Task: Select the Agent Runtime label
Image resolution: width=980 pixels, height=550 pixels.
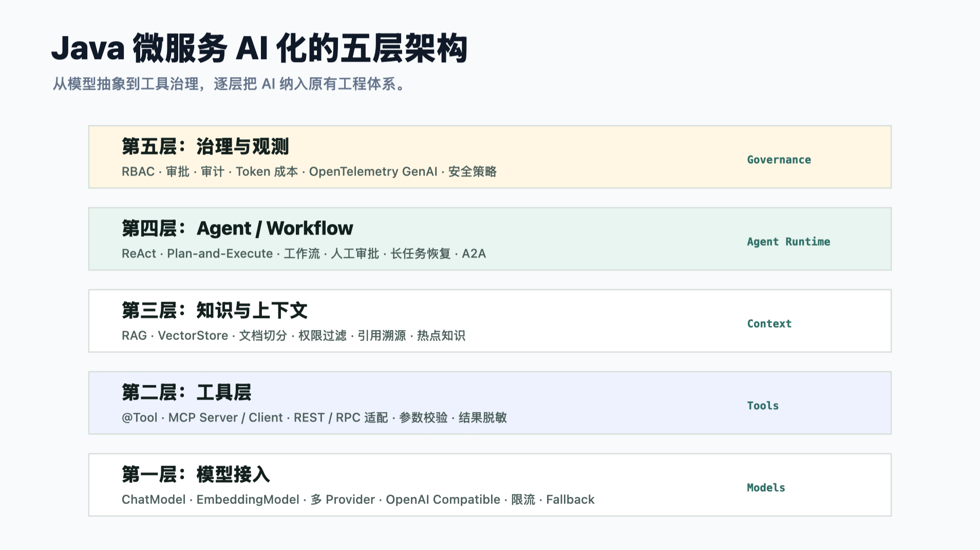Action: coord(788,242)
